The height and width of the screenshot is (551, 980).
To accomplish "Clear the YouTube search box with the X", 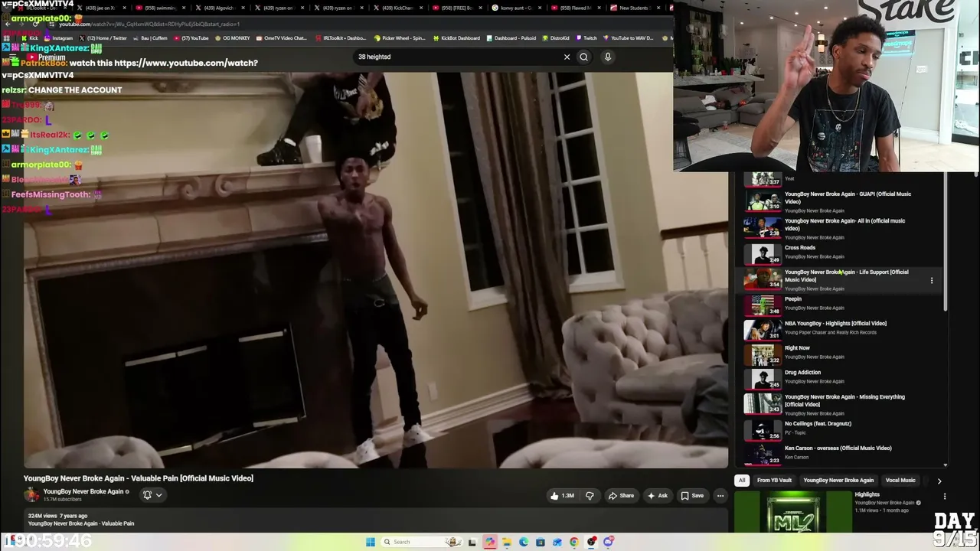I will (567, 57).
